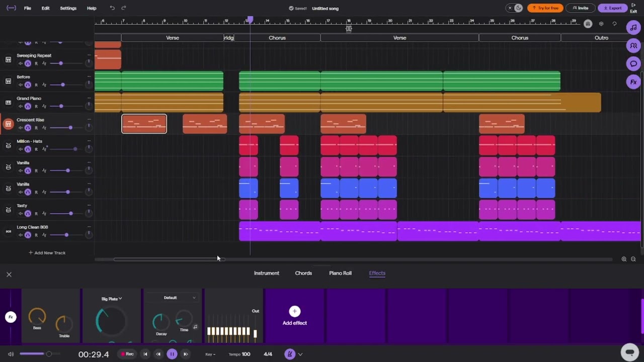Click the note sync icon beside Time knob
The width and height of the screenshot is (644, 362).
[195, 327]
